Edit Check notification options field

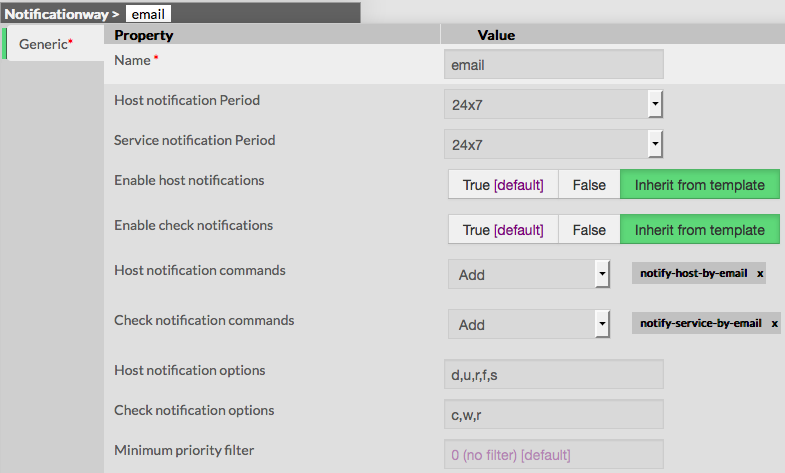(x=553, y=414)
